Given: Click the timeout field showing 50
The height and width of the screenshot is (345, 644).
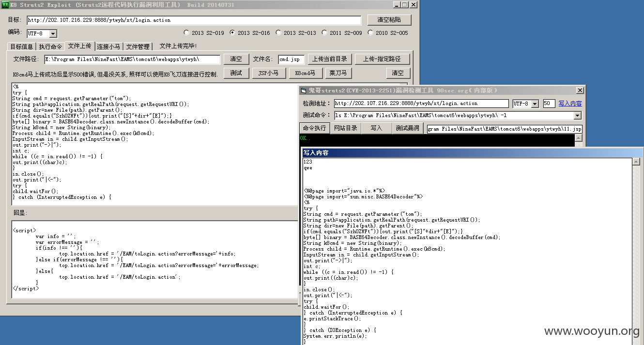Looking at the screenshot, I should click(x=549, y=104).
